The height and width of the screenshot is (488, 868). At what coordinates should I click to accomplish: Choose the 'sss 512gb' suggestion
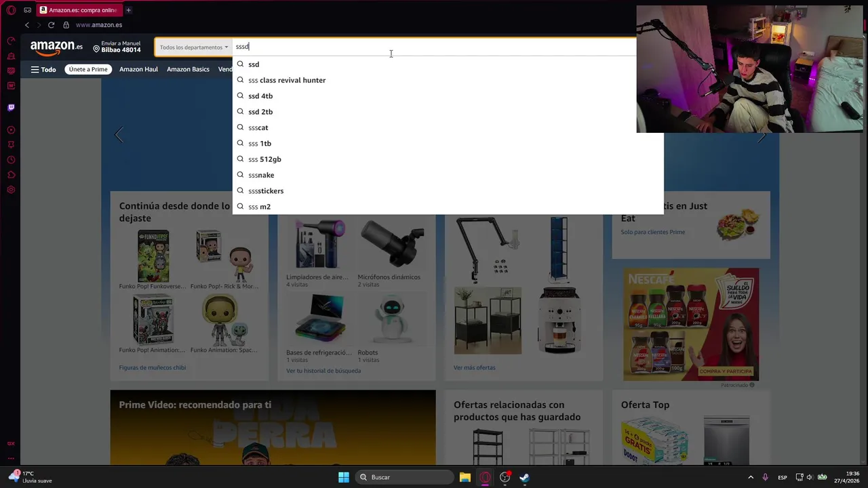(x=448, y=159)
